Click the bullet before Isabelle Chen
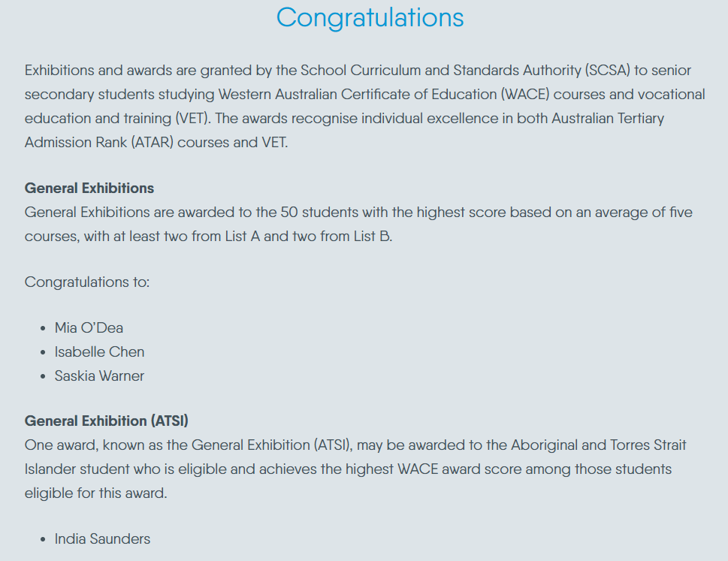The height and width of the screenshot is (561, 728). click(x=43, y=353)
